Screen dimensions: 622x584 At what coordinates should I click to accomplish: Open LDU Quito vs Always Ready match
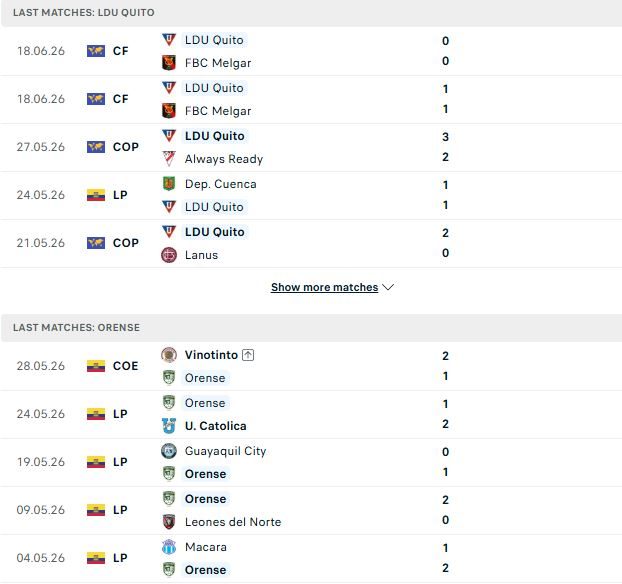311,147
